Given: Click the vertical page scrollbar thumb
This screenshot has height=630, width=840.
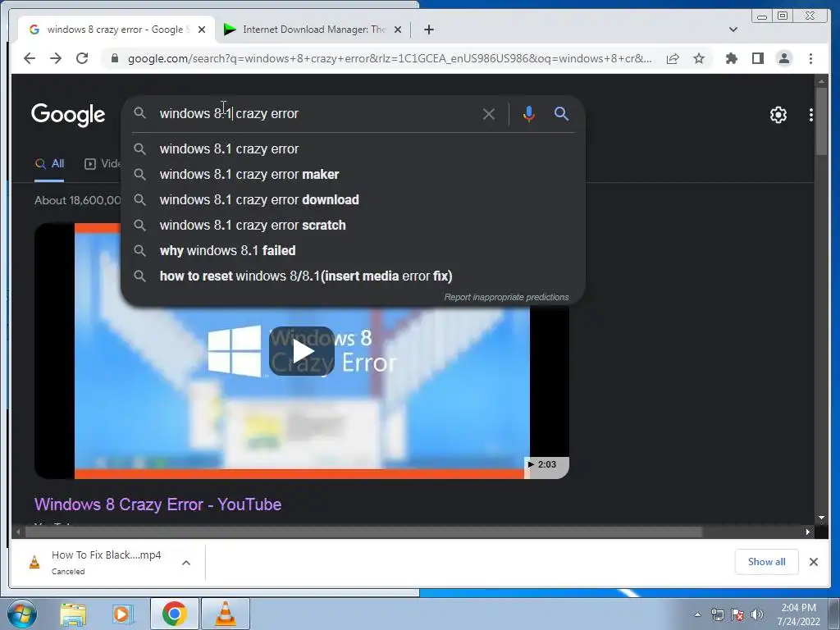Looking at the screenshot, I should pos(821,121).
